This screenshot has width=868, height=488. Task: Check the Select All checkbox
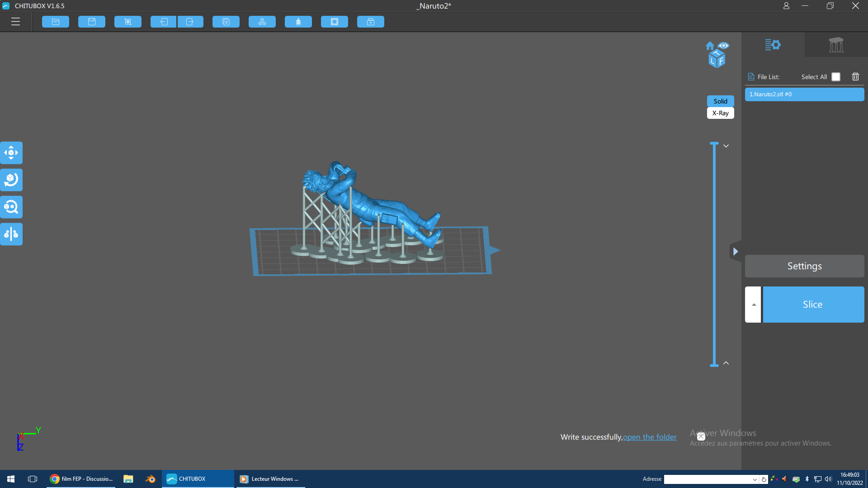pyautogui.click(x=836, y=77)
